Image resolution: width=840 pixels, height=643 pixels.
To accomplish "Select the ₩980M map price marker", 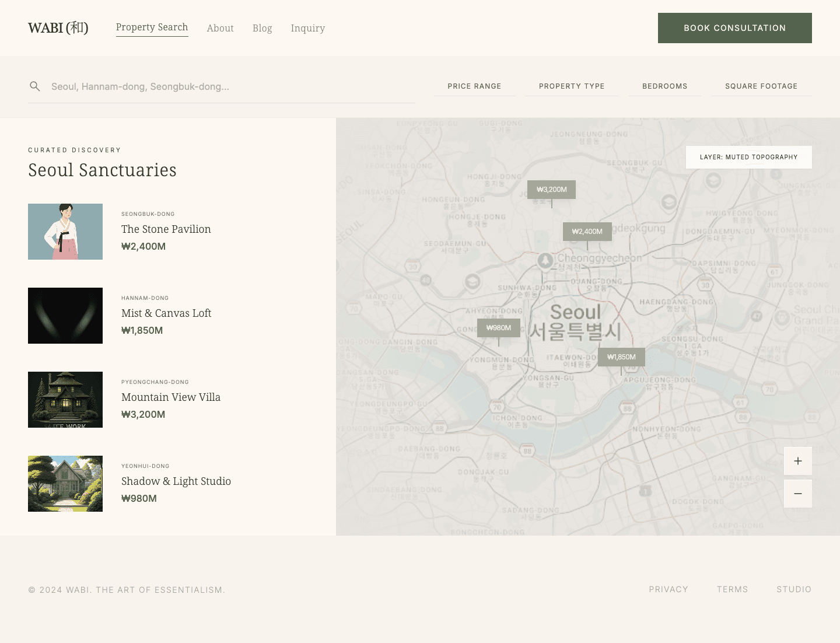I will (x=498, y=328).
